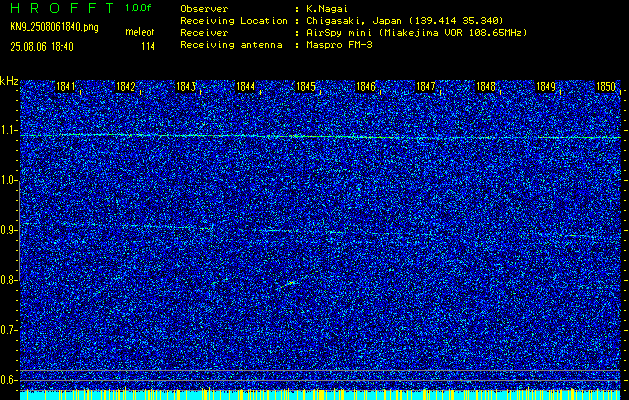Click the 1845 time marker
629x400 pixels.
305,87
